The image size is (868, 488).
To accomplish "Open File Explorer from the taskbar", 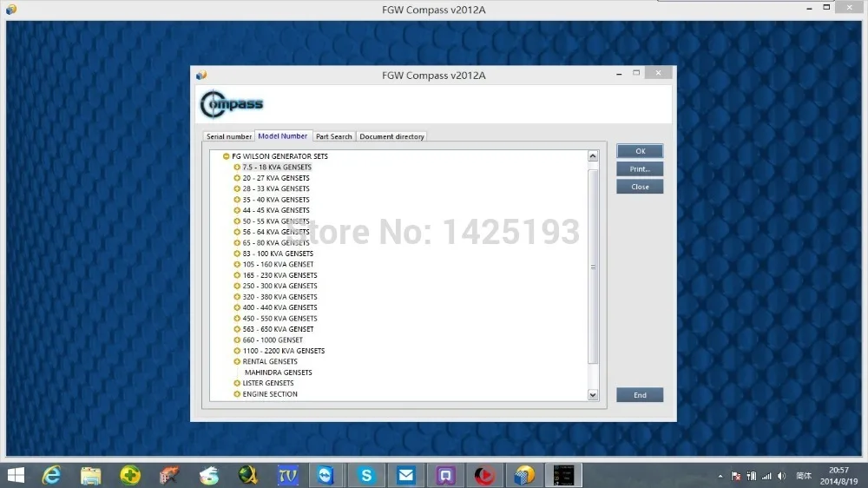I will tap(91, 475).
